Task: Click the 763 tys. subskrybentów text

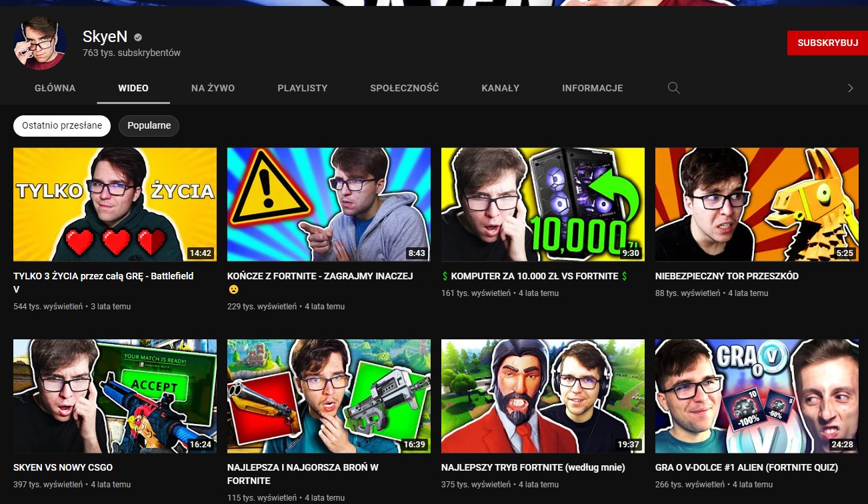Action: tap(131, 53)
